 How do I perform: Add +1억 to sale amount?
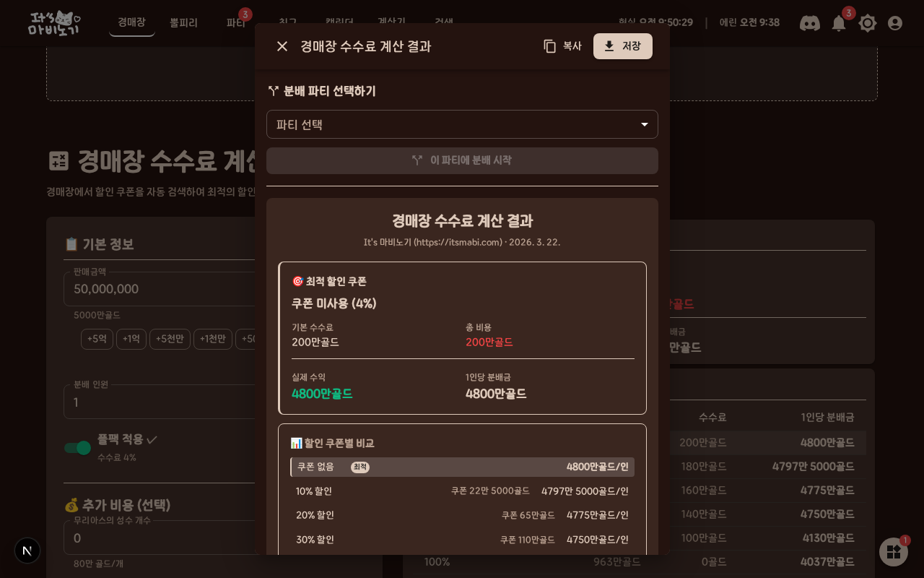[131, 339]
